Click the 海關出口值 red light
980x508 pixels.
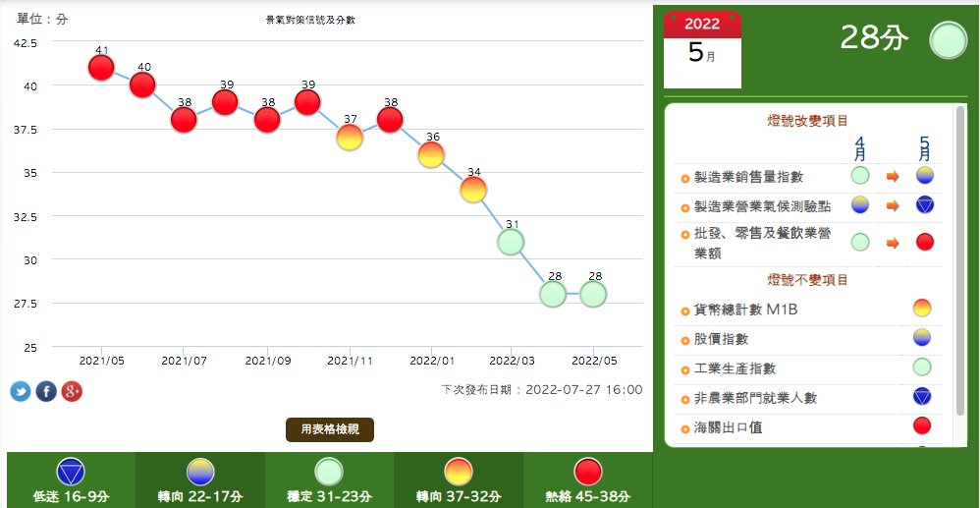point(922,426)
